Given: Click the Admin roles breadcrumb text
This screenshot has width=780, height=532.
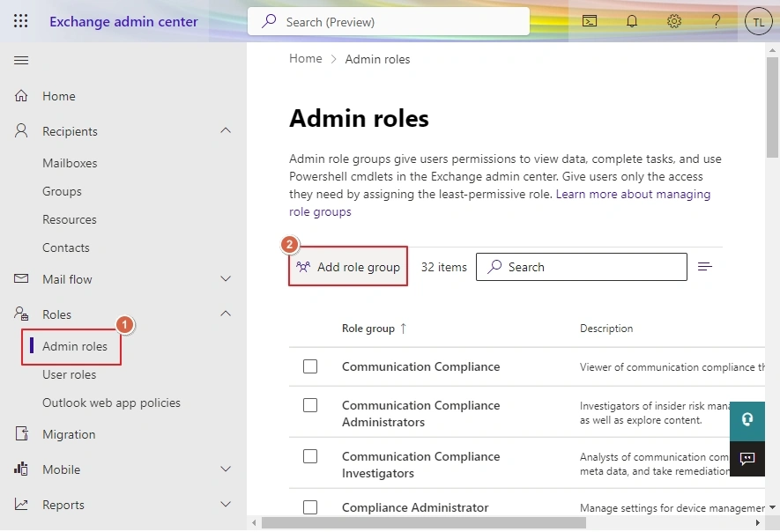Looking at the screenshot, I should 377,59.
